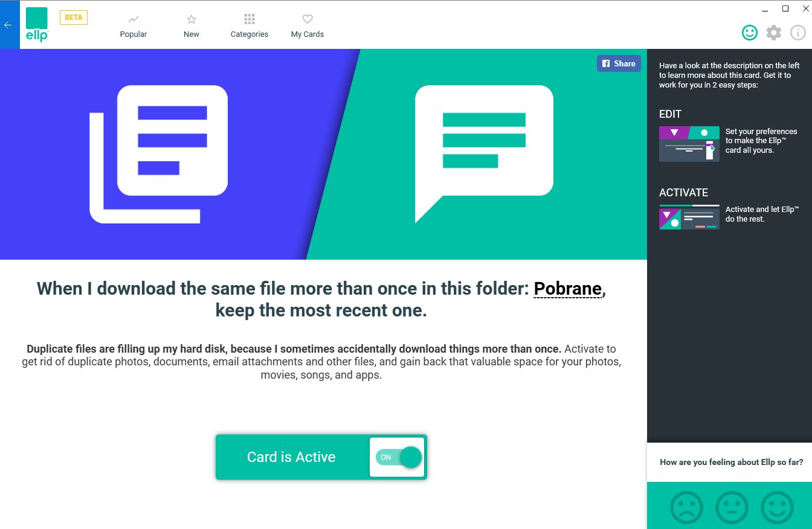The height and width of the screenshot is (529, 812).
Task: Click the Card is Active label
Action: 291,457
